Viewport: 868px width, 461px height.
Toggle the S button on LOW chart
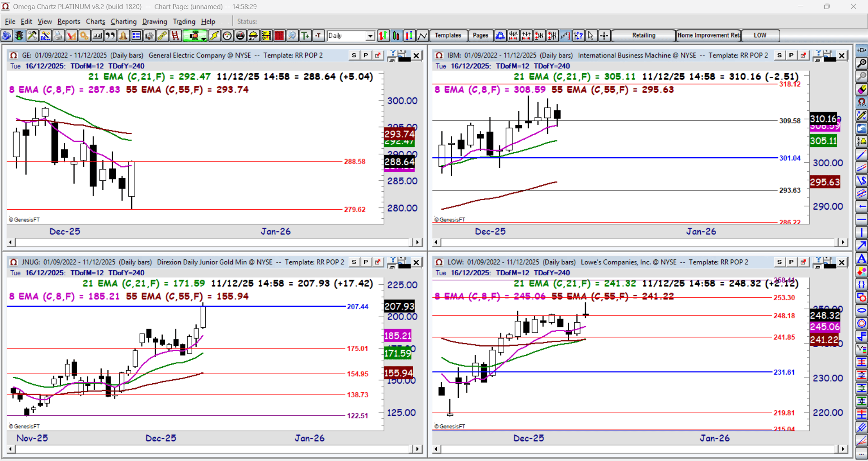click(779, 262)
